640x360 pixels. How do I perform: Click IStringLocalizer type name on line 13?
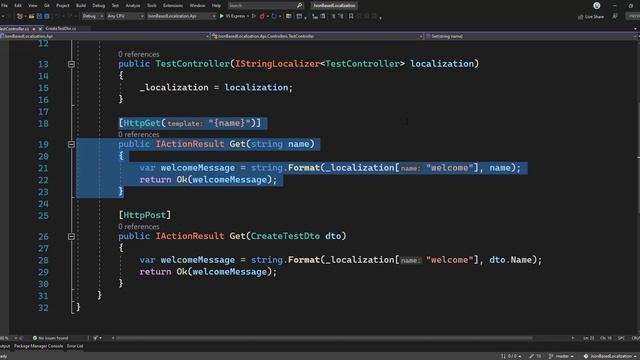tap(277, 64)
